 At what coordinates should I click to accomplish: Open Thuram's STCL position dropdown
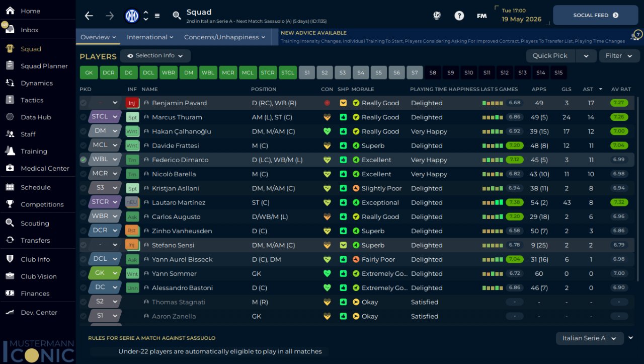pos(105,117)
